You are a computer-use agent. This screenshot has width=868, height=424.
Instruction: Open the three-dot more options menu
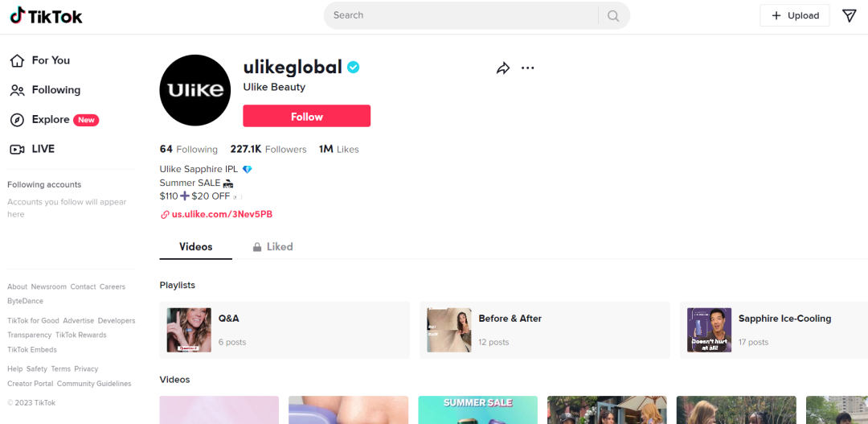(527, 68)
